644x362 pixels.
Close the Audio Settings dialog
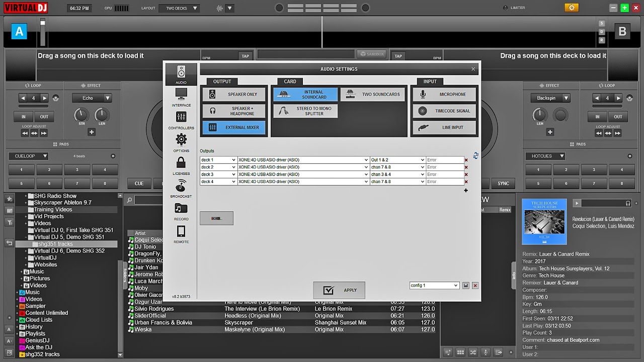[473, 69]
